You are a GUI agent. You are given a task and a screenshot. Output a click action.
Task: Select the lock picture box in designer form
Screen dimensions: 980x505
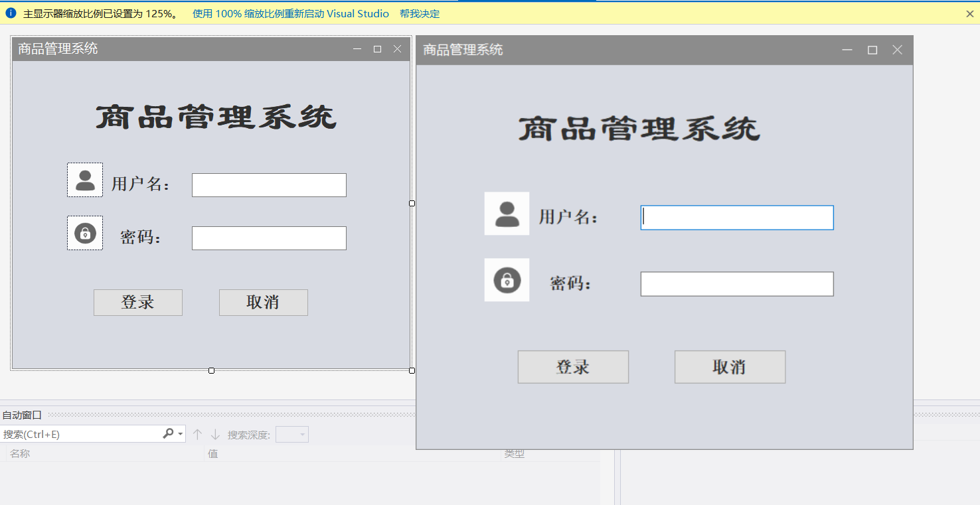(85, 233)
